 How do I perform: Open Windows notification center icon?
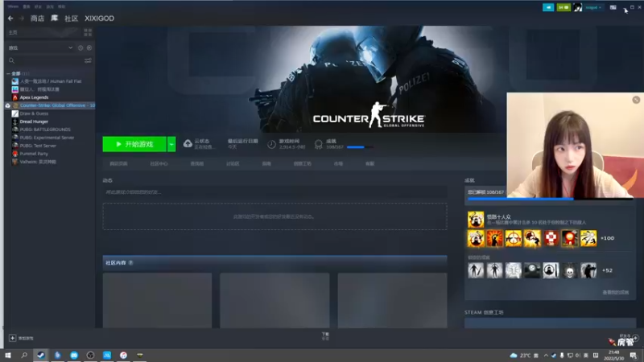coord(634,356)
